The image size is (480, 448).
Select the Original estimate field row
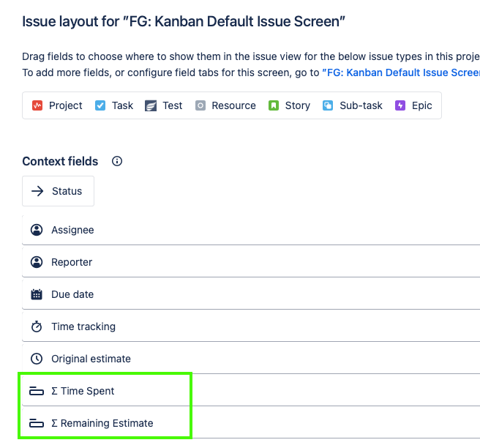coord(251,359)
